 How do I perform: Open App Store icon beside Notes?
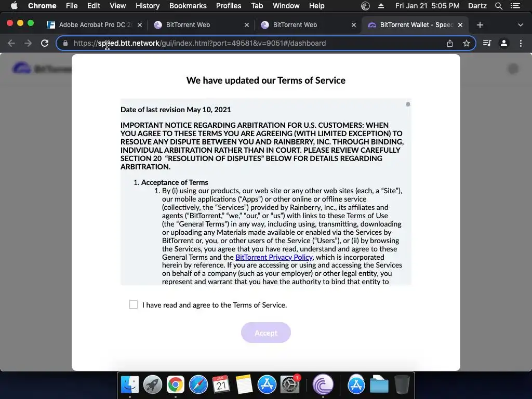(267, 385)
